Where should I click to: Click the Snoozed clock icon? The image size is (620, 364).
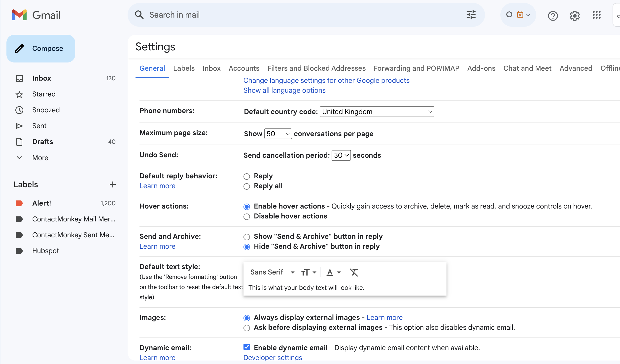20,110
